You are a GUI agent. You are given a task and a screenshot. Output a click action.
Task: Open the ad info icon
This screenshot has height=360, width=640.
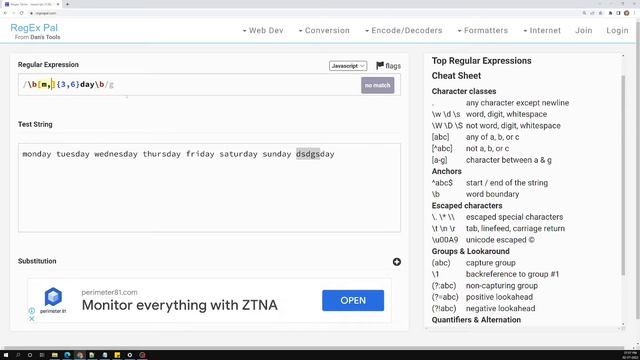32,311
